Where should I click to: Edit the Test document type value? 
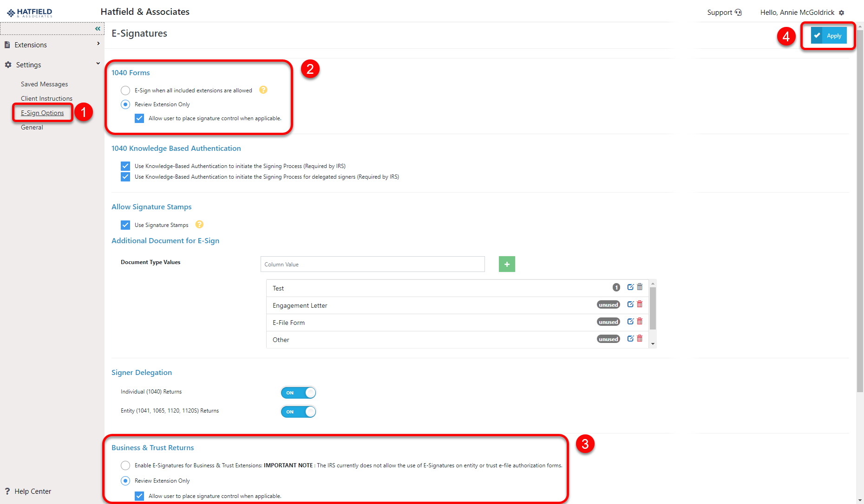point(630,287)
